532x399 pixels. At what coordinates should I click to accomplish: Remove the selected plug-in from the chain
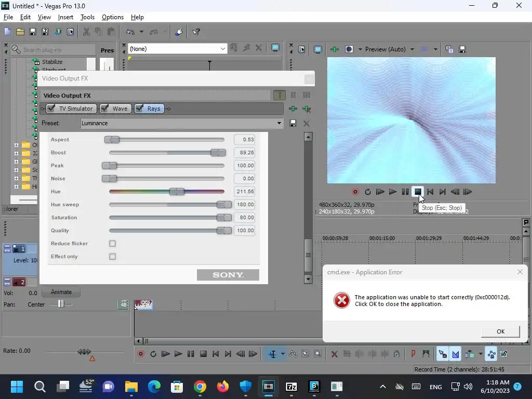pos(307,109)
